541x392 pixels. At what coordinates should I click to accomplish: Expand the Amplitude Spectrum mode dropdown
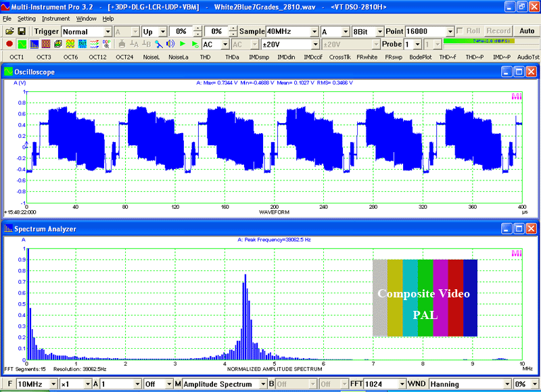coord(263,384)
